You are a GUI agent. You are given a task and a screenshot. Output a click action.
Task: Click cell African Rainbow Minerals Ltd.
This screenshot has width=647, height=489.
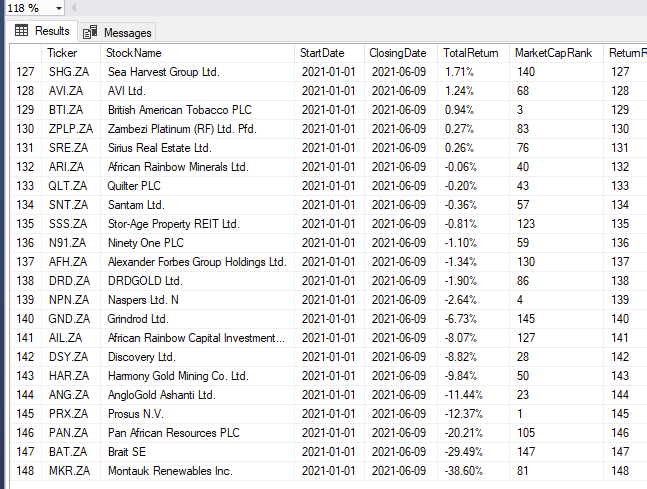point(198,167)
